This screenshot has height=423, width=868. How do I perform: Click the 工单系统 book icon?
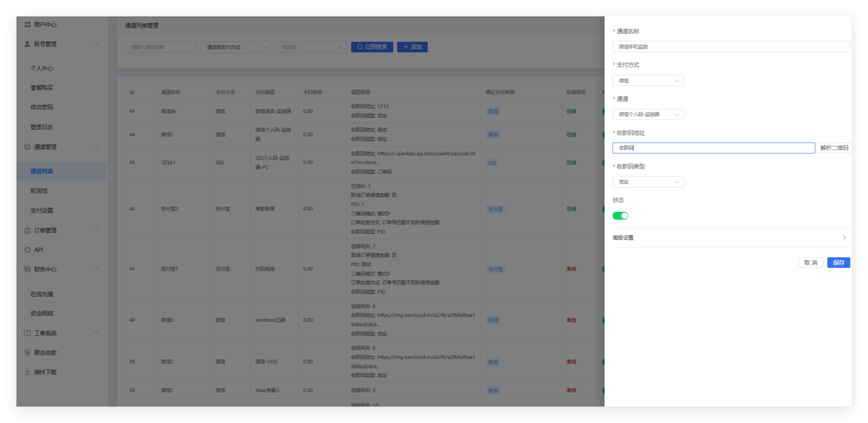point(28,333)
